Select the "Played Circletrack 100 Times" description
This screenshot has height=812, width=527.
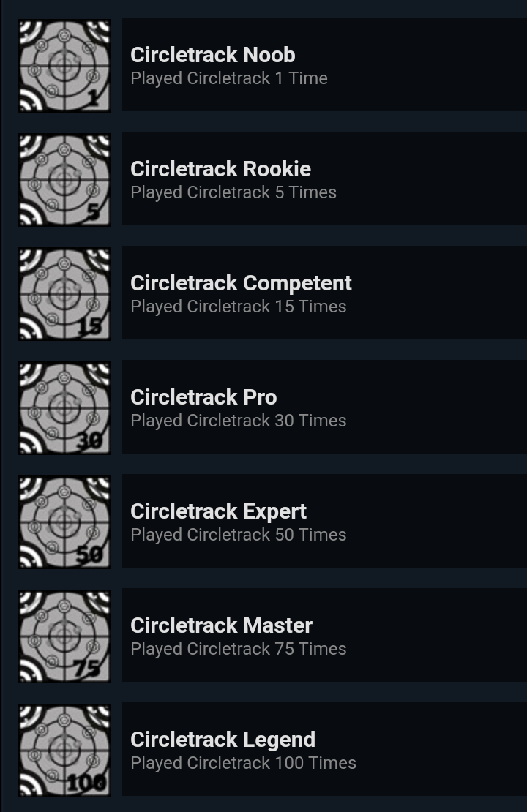(x=243, y=763)
